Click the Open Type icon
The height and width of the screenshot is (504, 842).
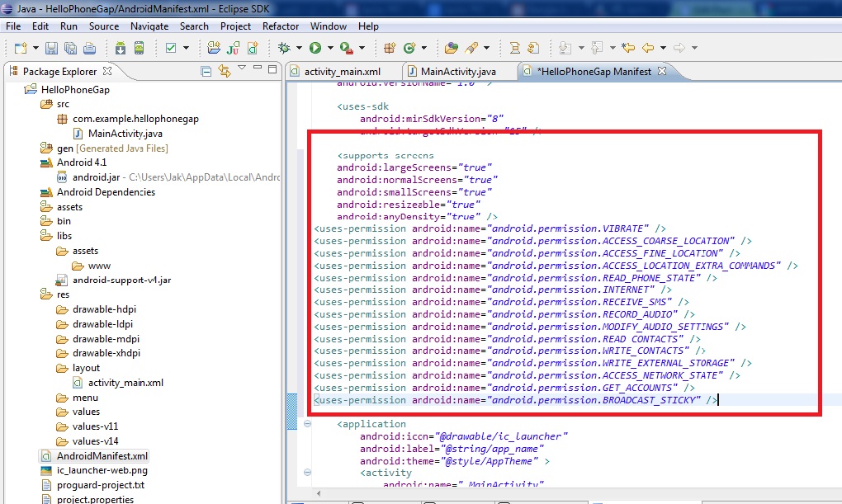(x=452, y=48)
